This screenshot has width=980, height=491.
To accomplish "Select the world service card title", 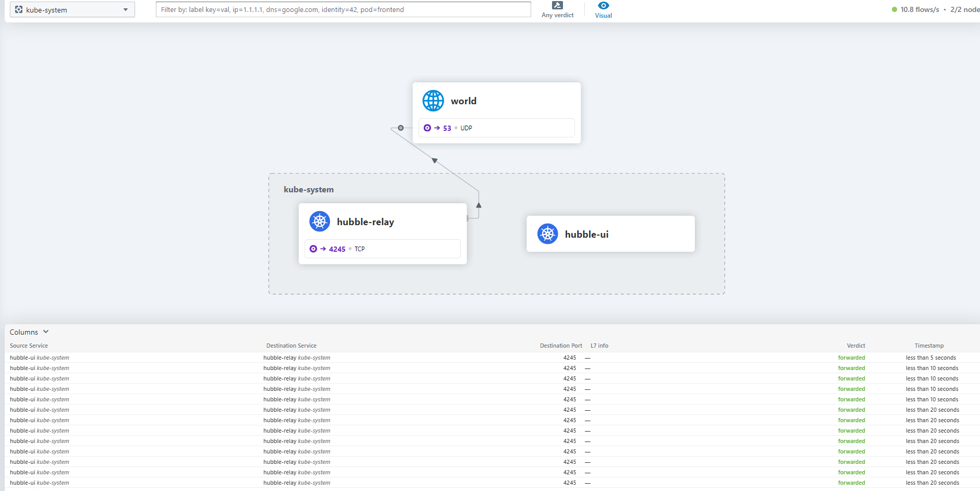I will click(463, 101).
